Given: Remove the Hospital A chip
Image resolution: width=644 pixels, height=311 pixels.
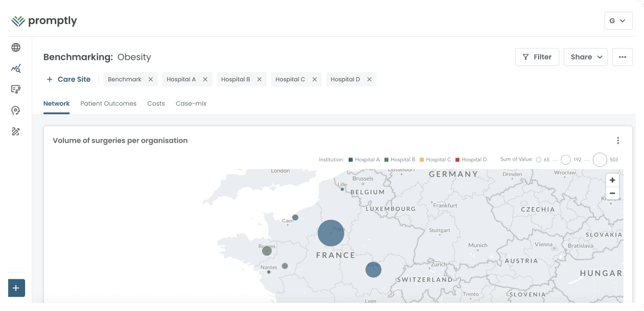Looking at the screenshot, I should click(205, 79).
